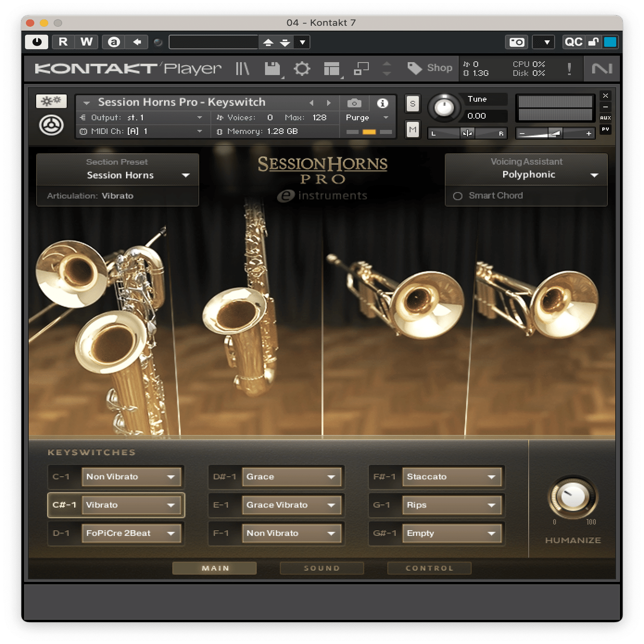Open the C#-1 Vibrato keyswitch dropdown
Viewport: 644px width, 644px height.
point(131,505)
